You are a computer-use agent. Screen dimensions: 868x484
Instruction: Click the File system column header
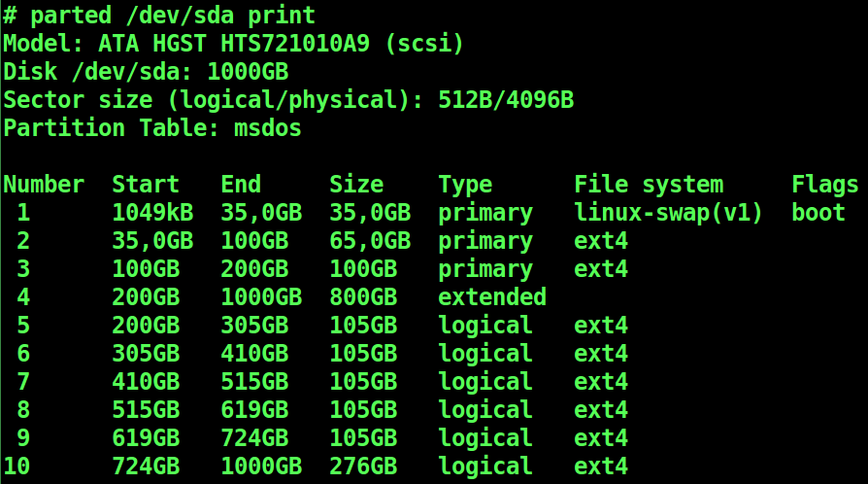click(649, 186)
